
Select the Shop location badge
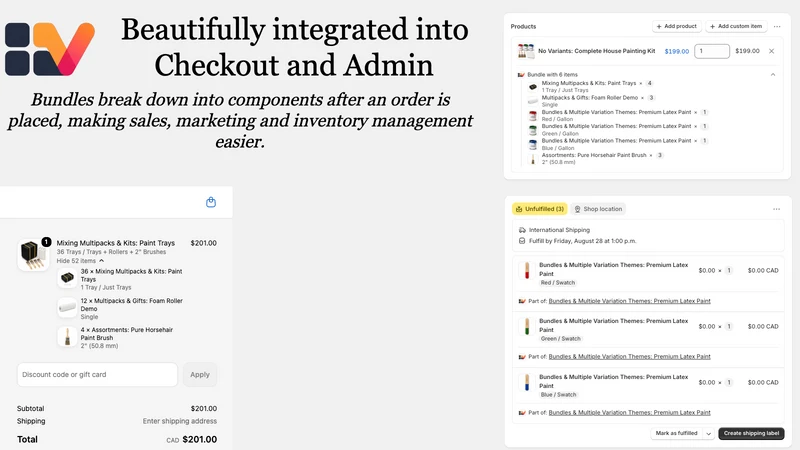(598, 209)
